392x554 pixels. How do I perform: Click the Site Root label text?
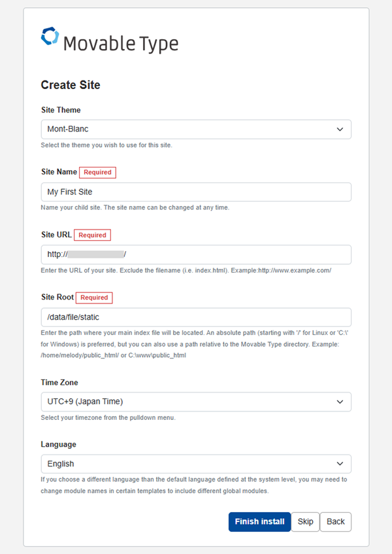57,297
